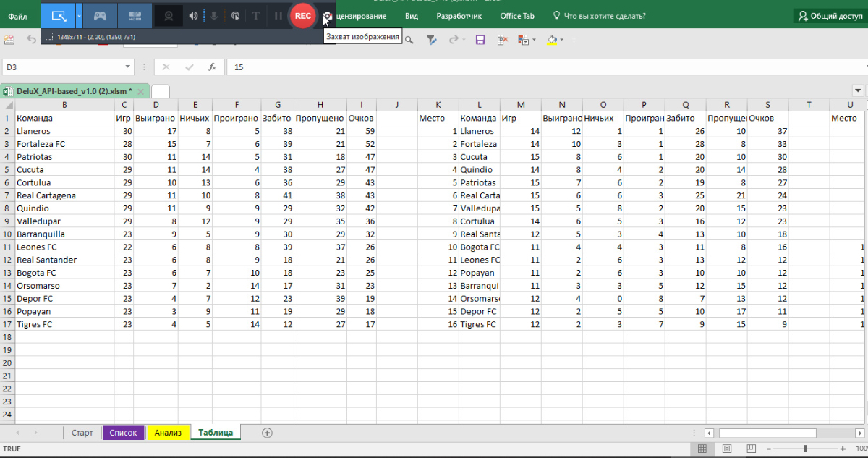
Task: Open the Redo history dropdown arrow
Action: [x=464, y=40]
